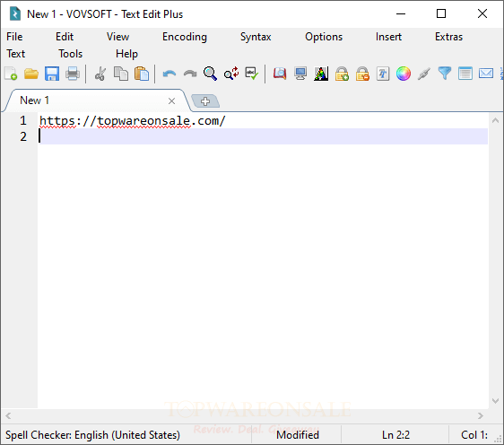Click the Ln 2:2 status indicator
The image size is (504, 445).
(x=395, y=435)
